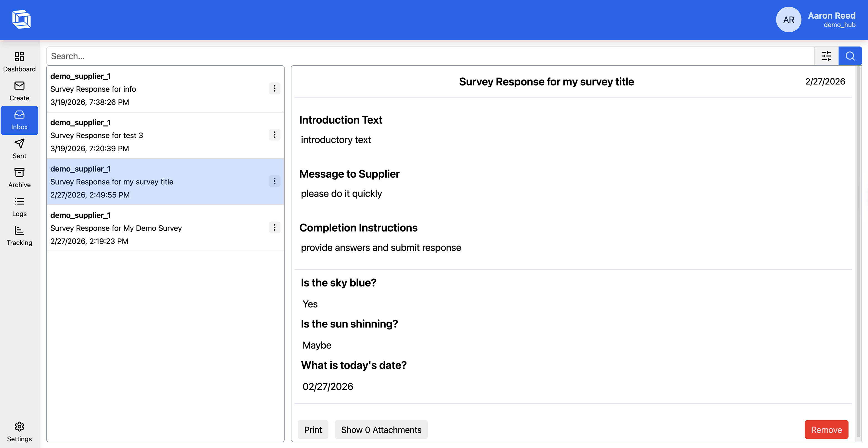Image resolution: width=868 pixels, height=448 pixels.
Task: Open search filter options
Action: click(x=826, y=56)
